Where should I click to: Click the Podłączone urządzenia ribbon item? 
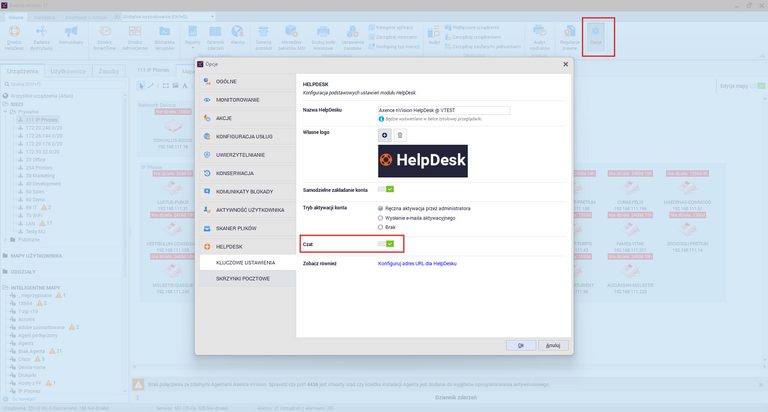tap(472, 27)
